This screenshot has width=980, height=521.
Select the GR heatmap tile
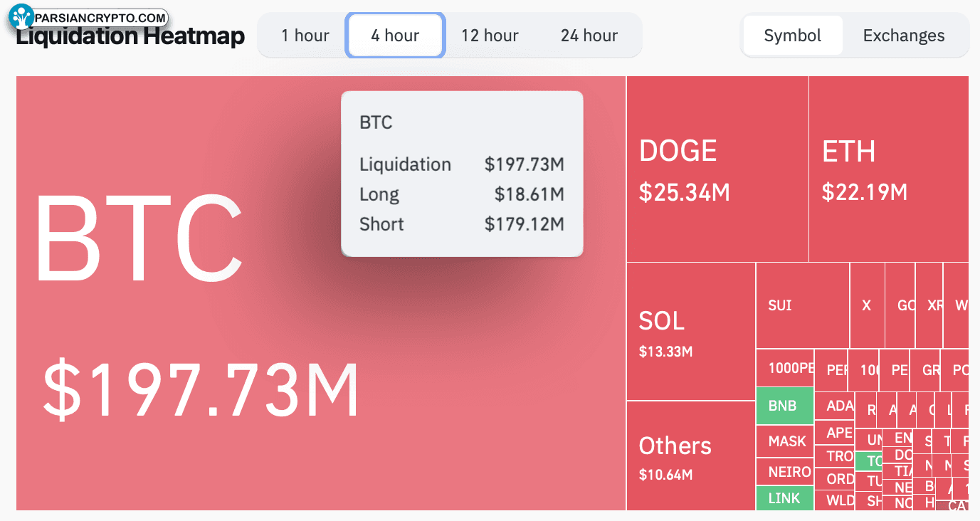tap(924, 371)
